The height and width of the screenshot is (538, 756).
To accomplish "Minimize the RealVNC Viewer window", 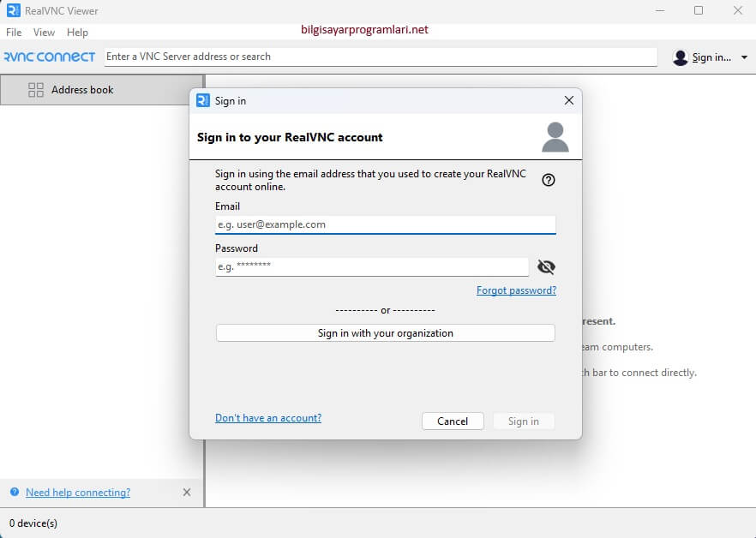I will point(660,10).
